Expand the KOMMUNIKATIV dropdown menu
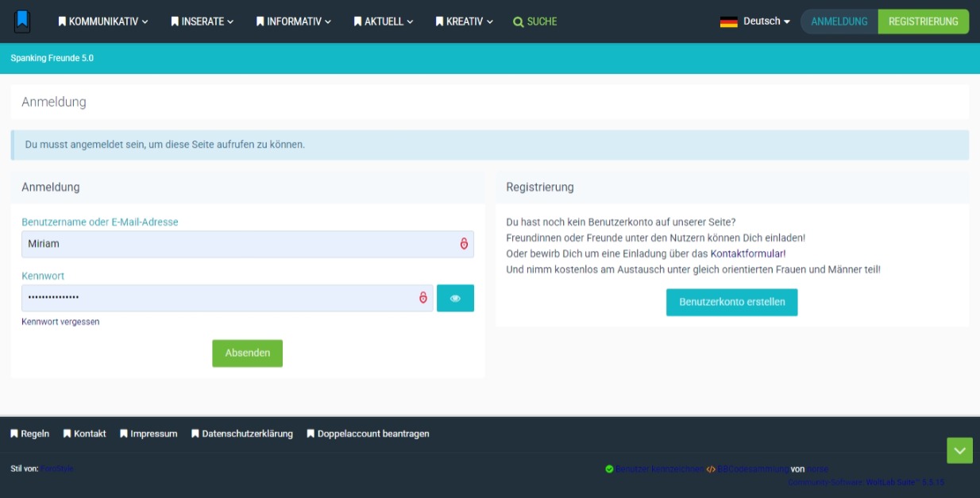 (103, 21)
